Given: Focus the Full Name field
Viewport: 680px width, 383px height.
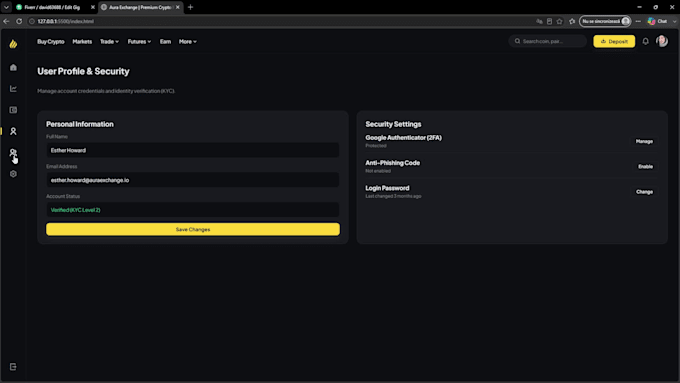Looking at the screenshot, I should coord(193,150).
